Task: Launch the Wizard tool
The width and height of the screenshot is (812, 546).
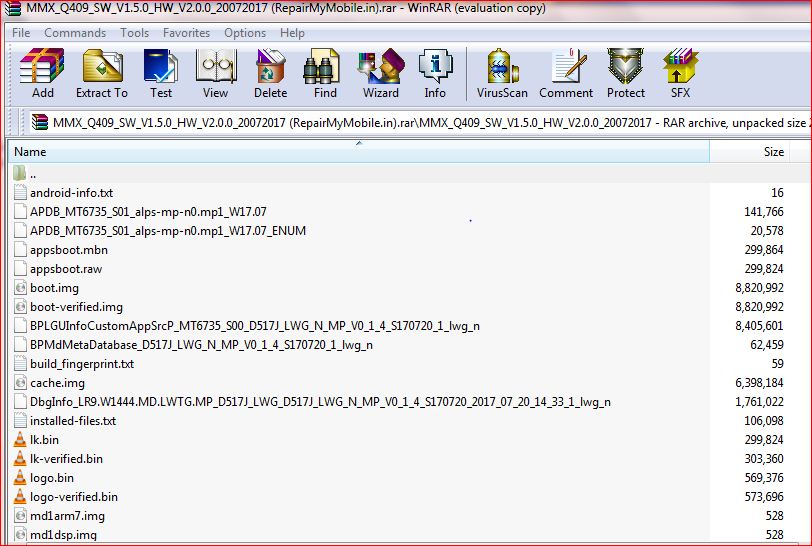Action: (x=380, y=74)
